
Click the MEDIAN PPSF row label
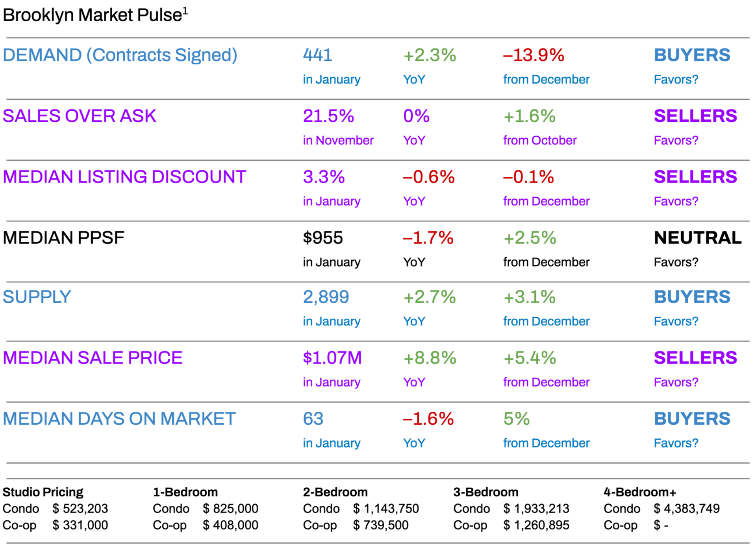(63, 238)
